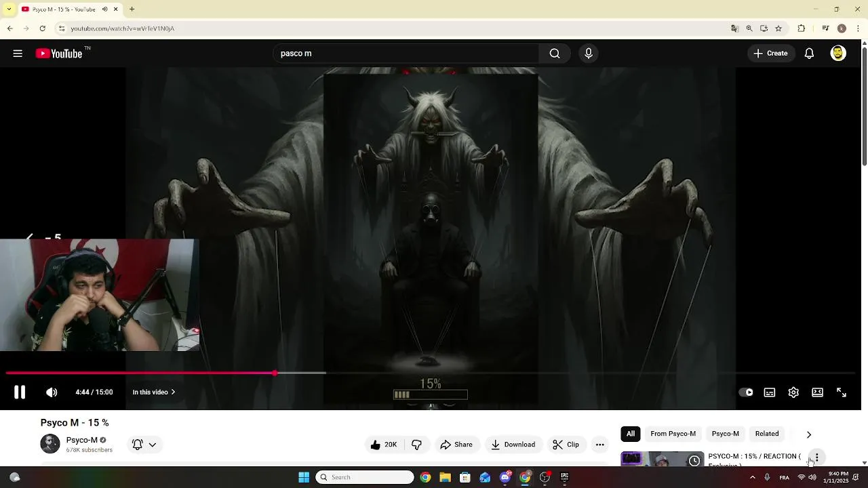Go back in browser
This screenshot has height=488, width=868.
tap(10, 28)
